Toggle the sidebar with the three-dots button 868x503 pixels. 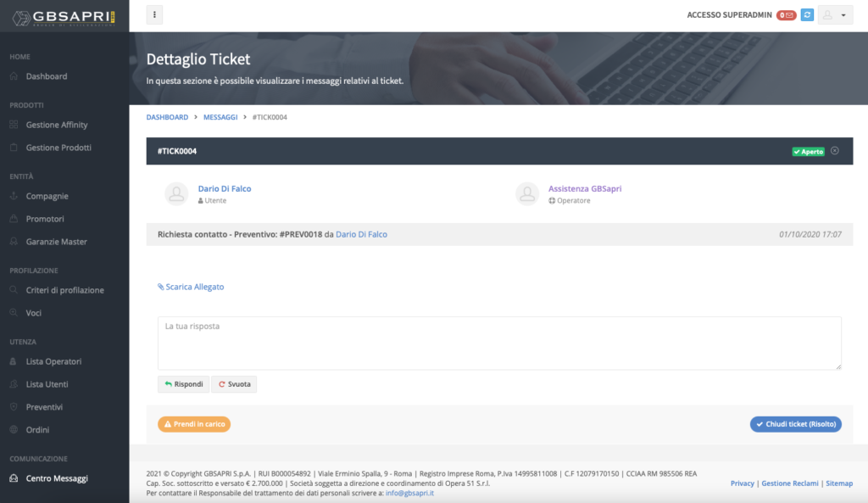(x=154, y=15)
